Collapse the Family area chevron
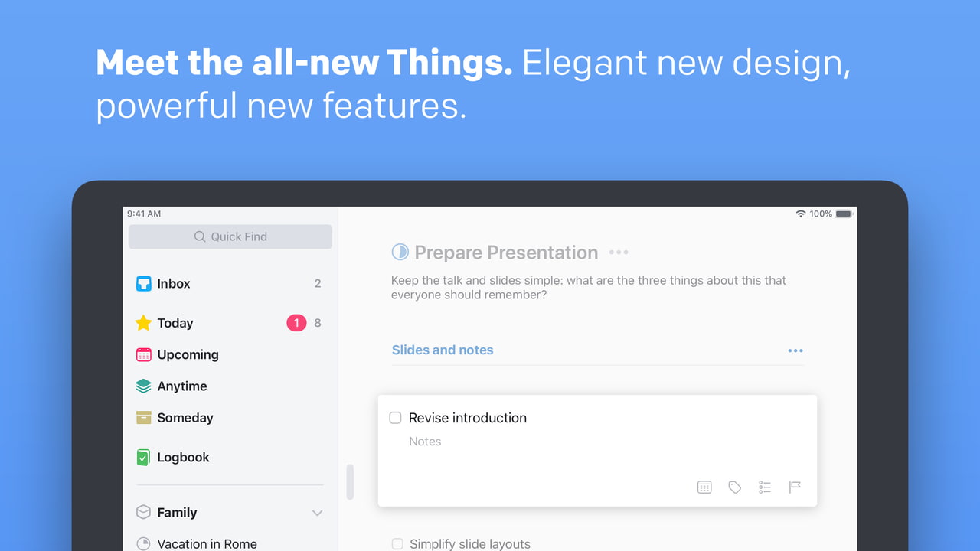Screen dimensions: 980x551 [317, 513]
